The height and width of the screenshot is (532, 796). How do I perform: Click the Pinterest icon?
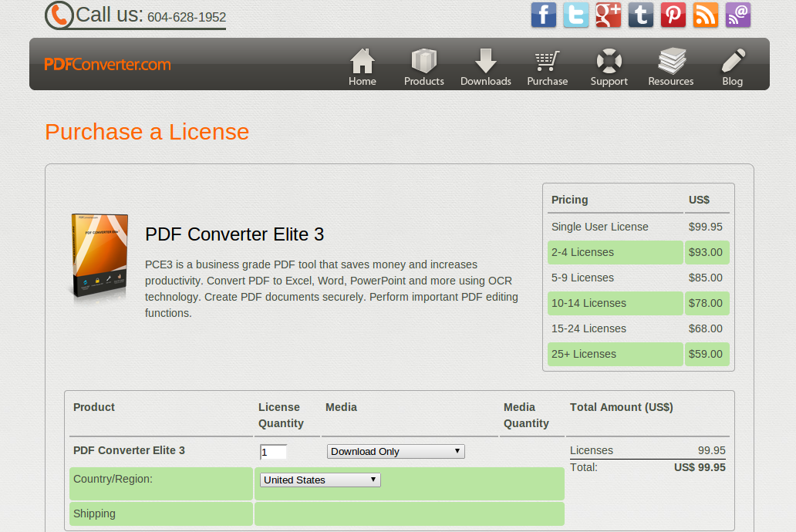pos(673,15)
